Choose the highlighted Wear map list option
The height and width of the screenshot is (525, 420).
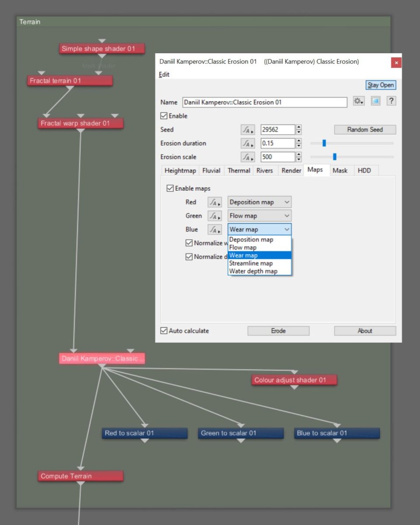pos(259,255)
